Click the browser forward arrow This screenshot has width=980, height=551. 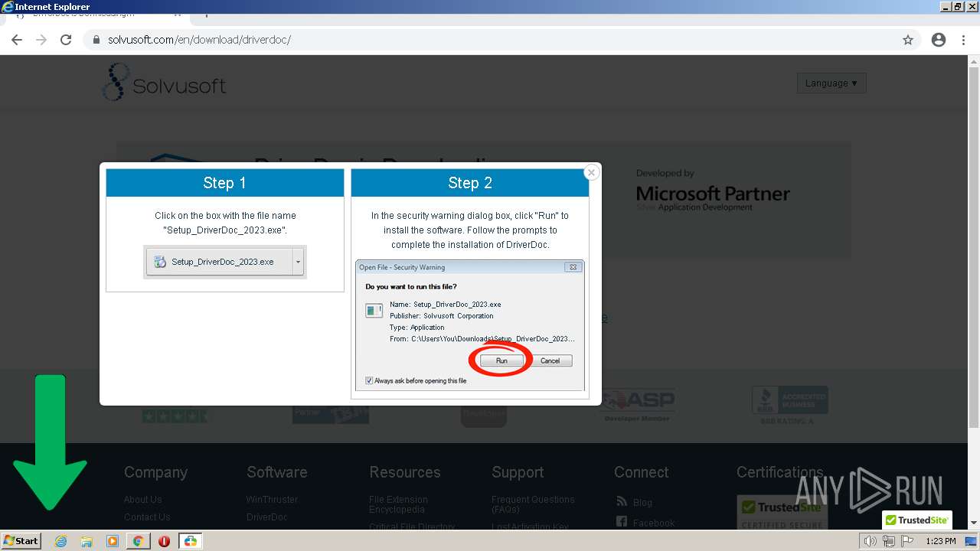click(41, 40)
